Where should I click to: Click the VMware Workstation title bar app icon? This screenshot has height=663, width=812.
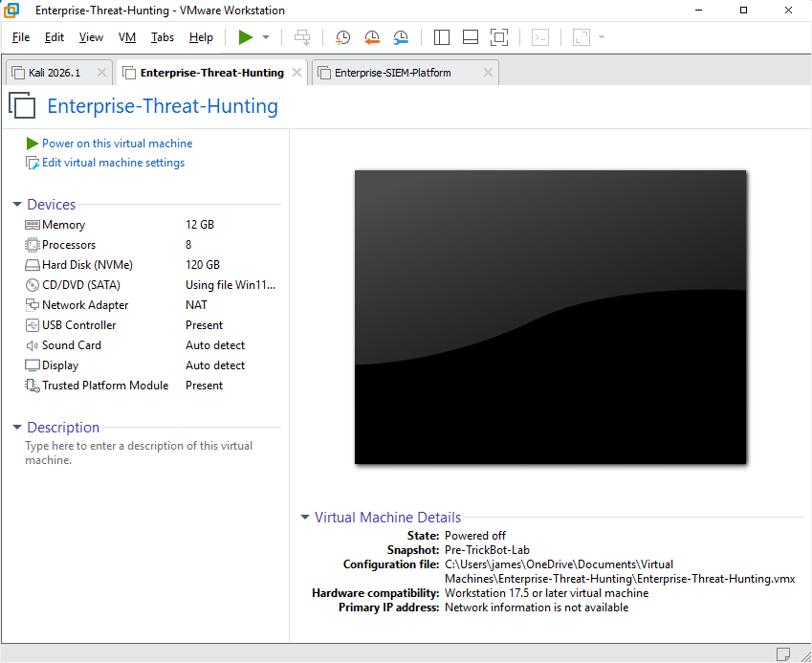coord(11,10)
